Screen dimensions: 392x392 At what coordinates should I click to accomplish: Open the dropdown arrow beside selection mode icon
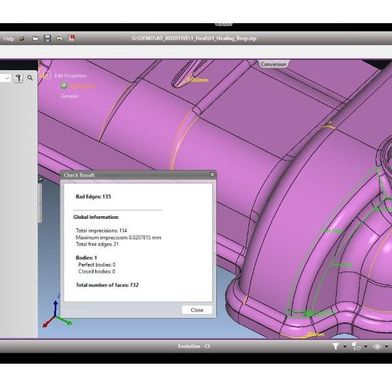coord(366,347)
